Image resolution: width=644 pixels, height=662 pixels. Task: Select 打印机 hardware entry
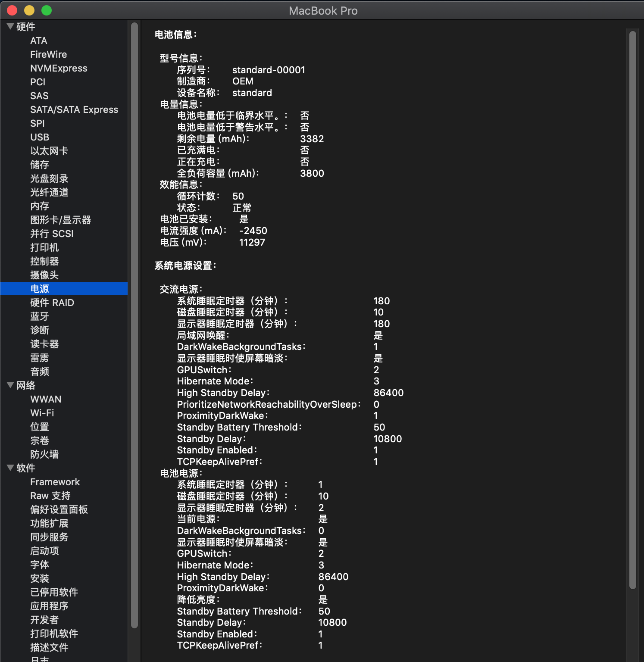44,247
